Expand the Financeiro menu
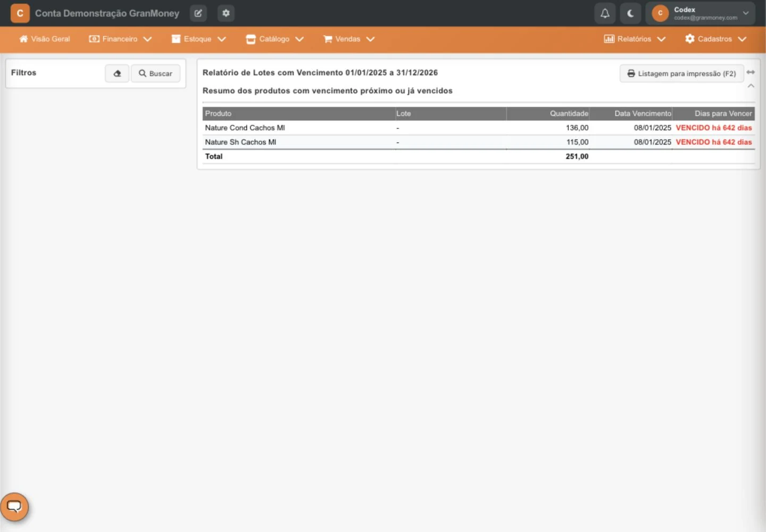The width and height of the screenshot is (766, 532). point(120,39)
